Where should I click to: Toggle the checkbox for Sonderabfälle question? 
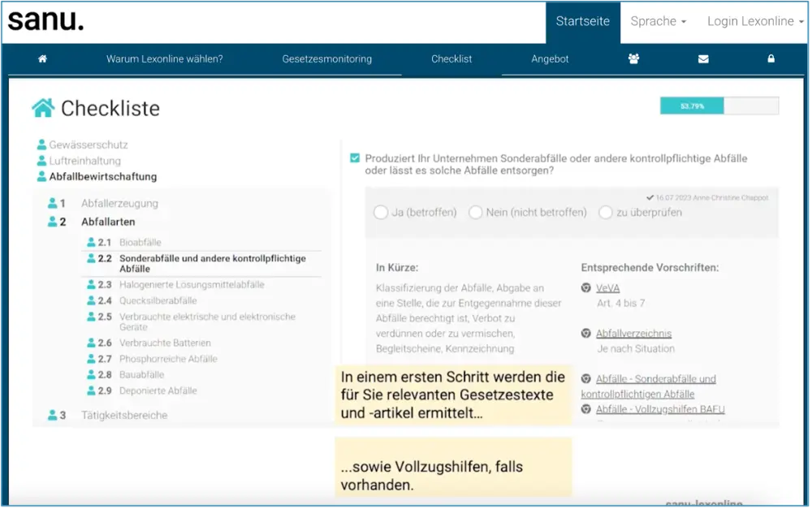pyautogui.click(x=355, y=158)
